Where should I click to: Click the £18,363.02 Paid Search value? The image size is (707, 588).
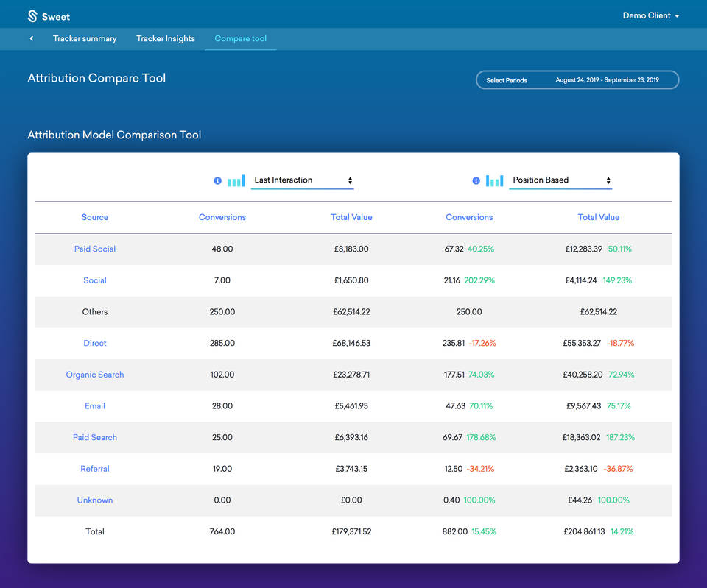coord(581,438)
